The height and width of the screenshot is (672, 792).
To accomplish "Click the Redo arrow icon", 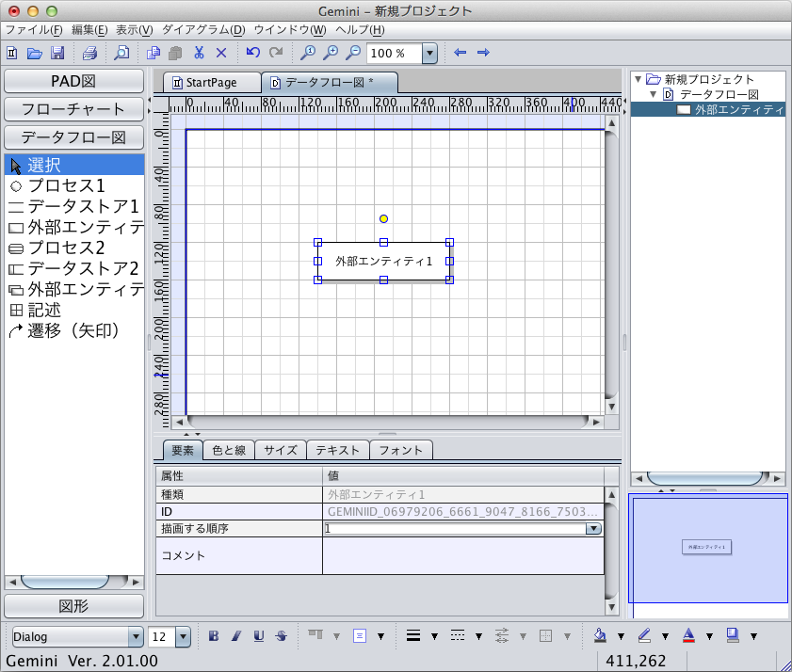I will (x=276, y=52).
